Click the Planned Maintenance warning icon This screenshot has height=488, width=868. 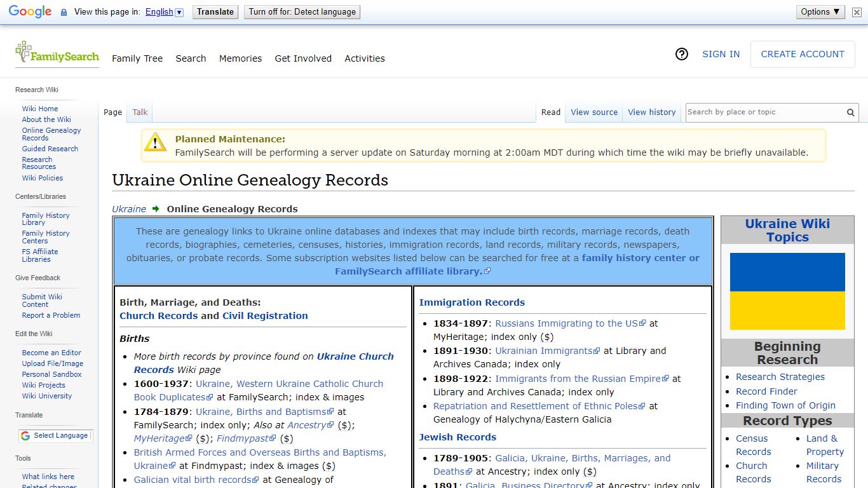pos(155,142)
